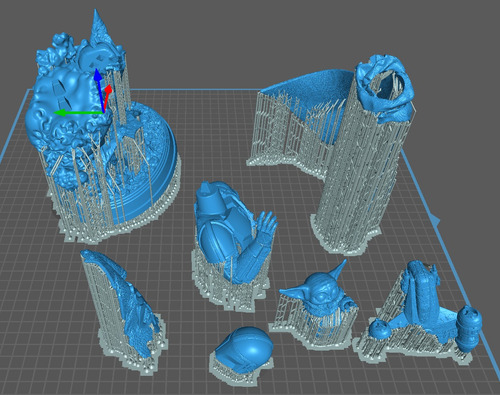This screenshot has height=395, width=500.
Task: Click the blue triangle marker on the build plate edge
Action: point(434,220)
